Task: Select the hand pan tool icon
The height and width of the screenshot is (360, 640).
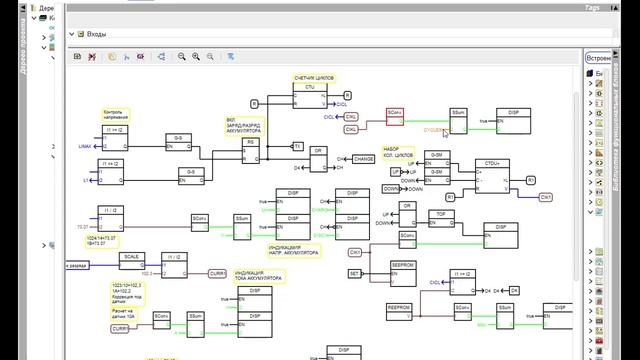Action: coord(112,57)
